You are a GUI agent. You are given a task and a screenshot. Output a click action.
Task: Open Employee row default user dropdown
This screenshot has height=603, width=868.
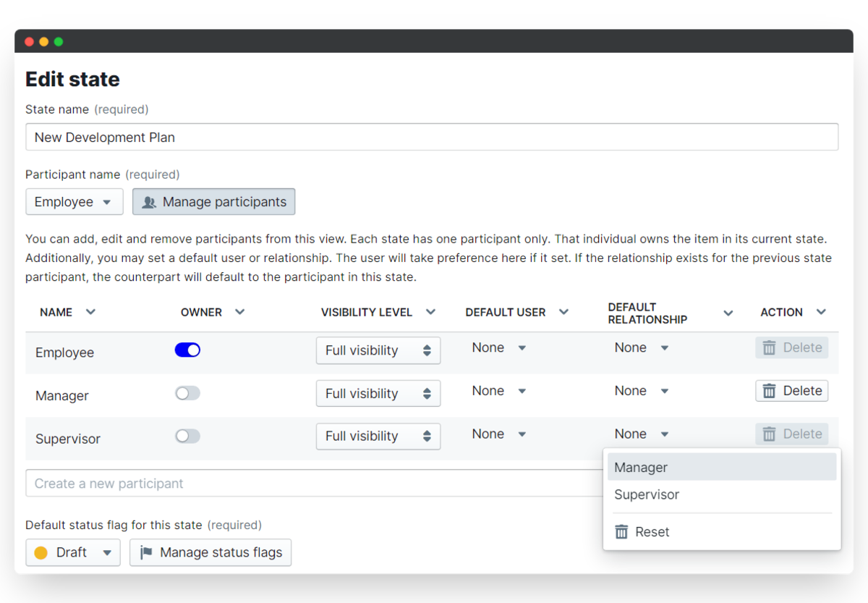pos(499,347)
